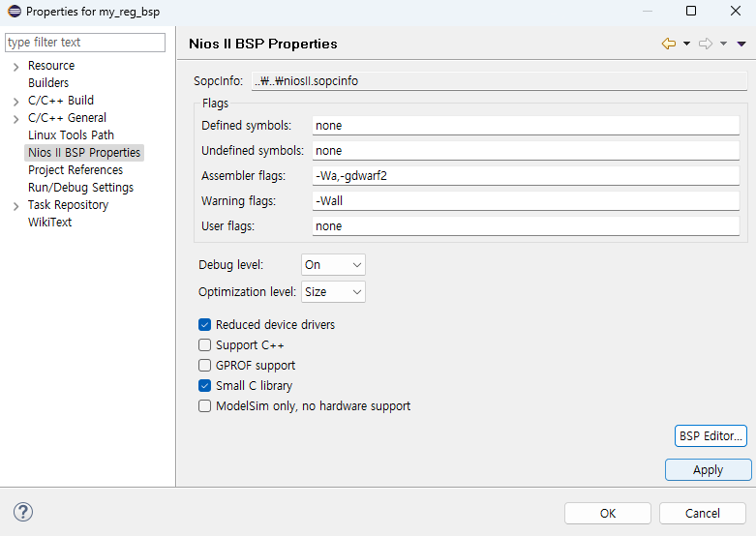Enable GPROF support checkbox
Image resolution: width=756 pixels, height=536 pixels.
click(x=204, y=366)
